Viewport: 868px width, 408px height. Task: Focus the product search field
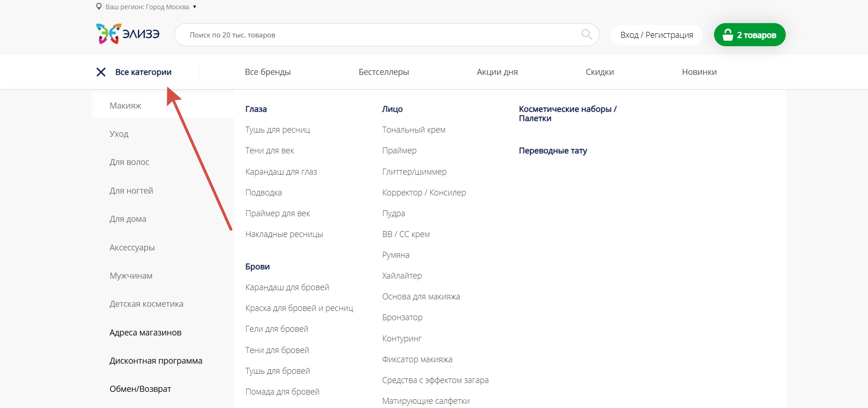point(386,35)
